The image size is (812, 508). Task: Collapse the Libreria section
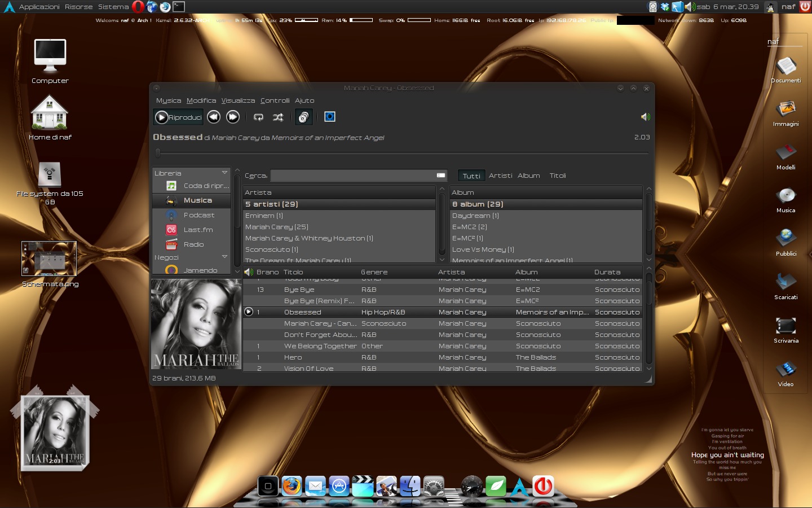coord(224,173)
